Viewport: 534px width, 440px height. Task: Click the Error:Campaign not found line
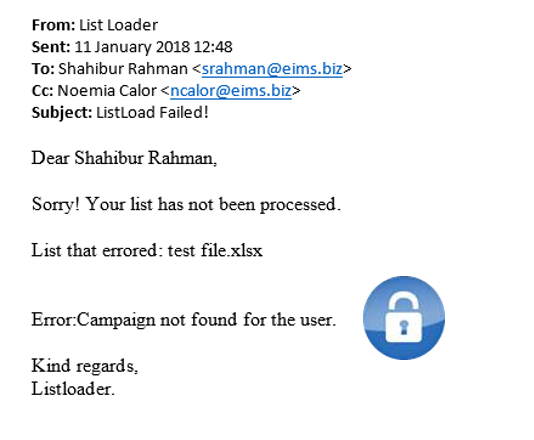[184, 319]
